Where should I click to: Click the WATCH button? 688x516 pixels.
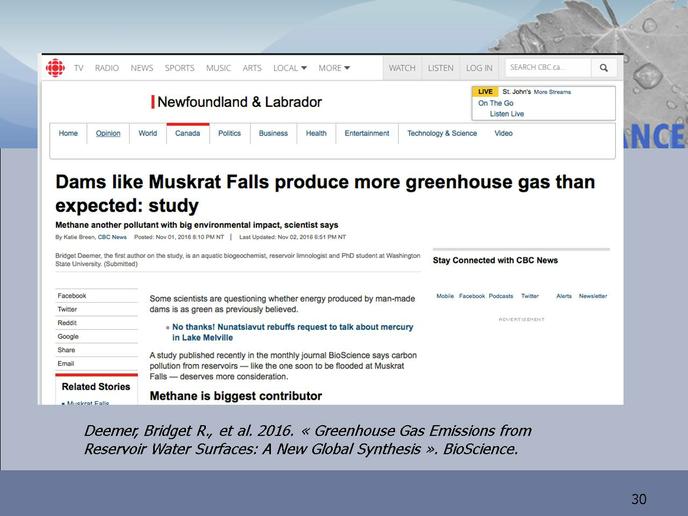pyautogui.click(x=402, y=68)
